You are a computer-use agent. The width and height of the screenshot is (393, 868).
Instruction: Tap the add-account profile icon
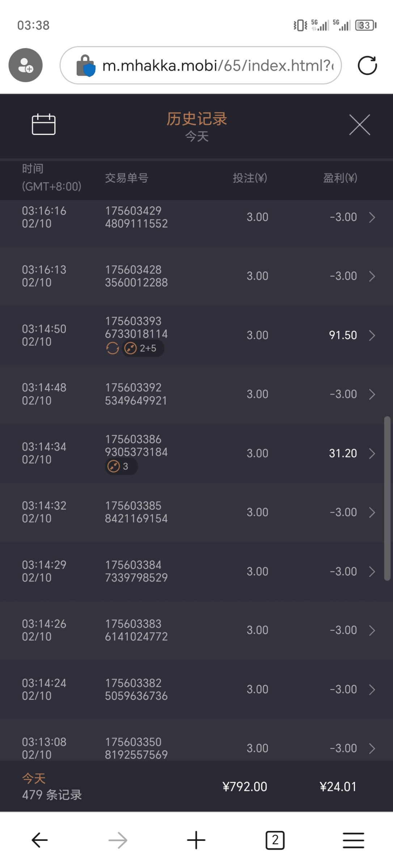26,65
